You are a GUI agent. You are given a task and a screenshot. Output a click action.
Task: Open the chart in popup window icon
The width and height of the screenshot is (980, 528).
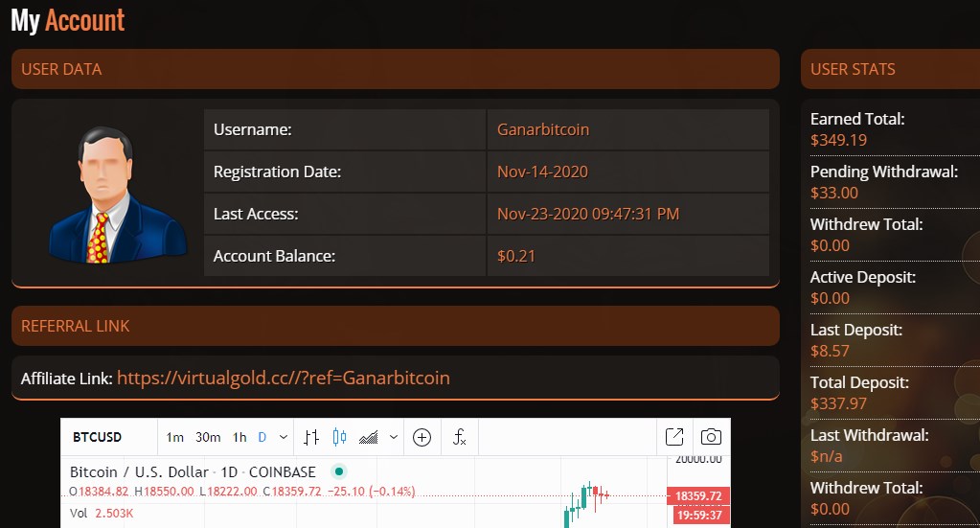(674, 437)
